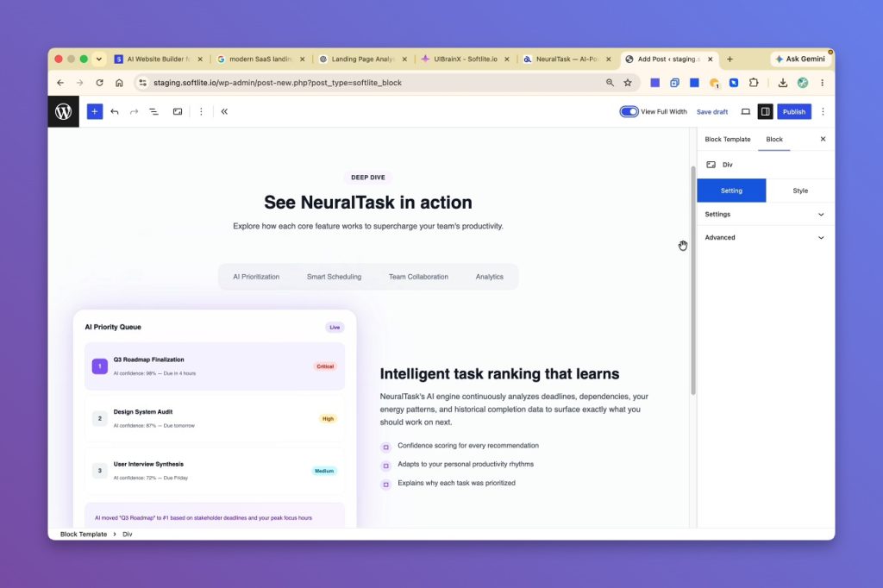This screenshot has height=588, width=883.
Task: Select the Smart Scheduling feature tab
Action: tap(334, 277)
